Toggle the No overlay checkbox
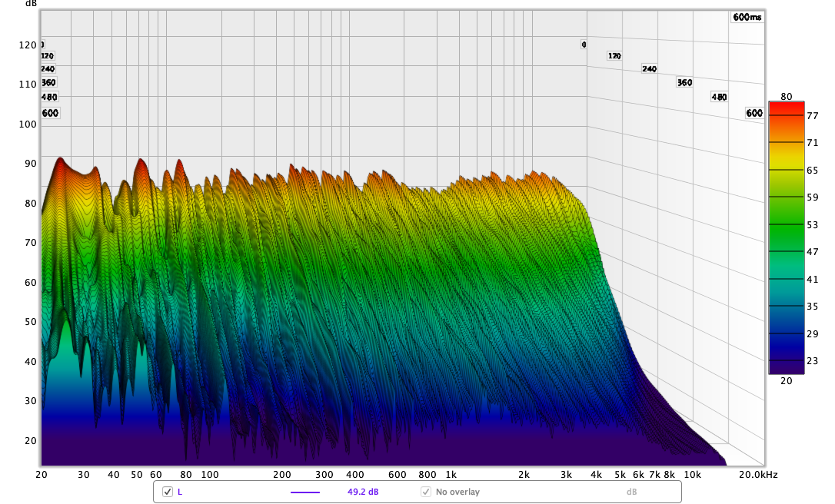Image resolution: width=835 pixels, height=504 pixels. (426, 492)
